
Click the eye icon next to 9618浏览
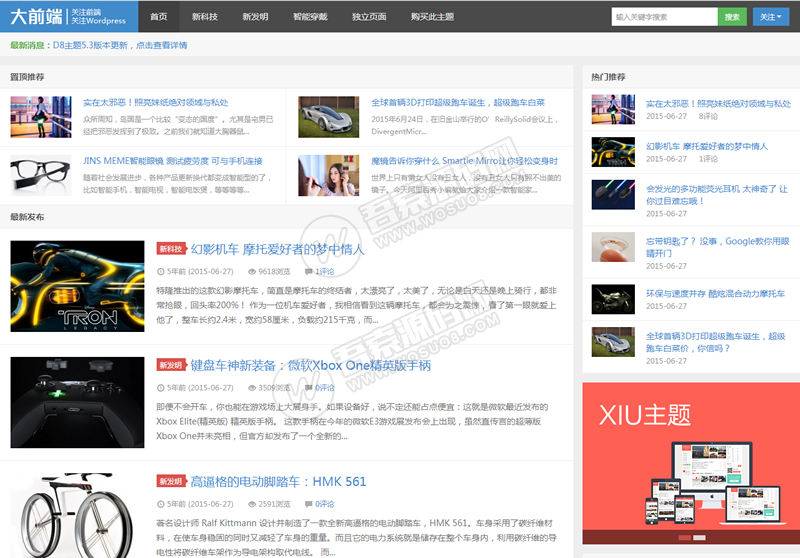(x=252, y=271)
